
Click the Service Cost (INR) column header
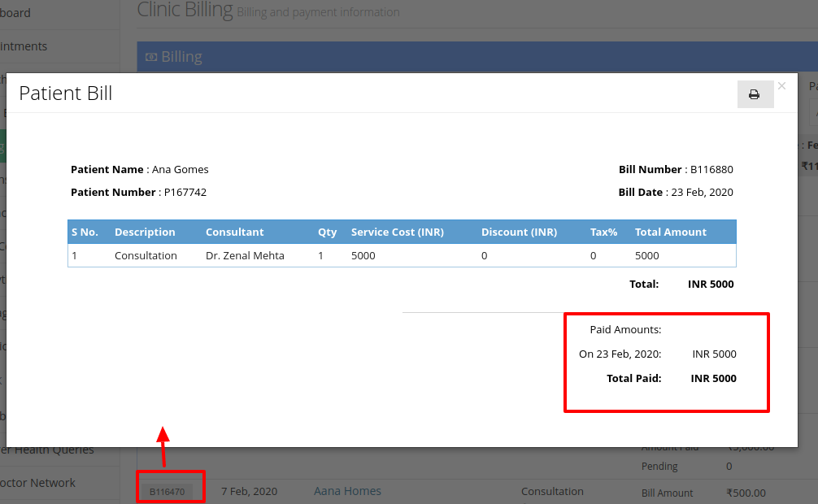(x=398, y=232)
